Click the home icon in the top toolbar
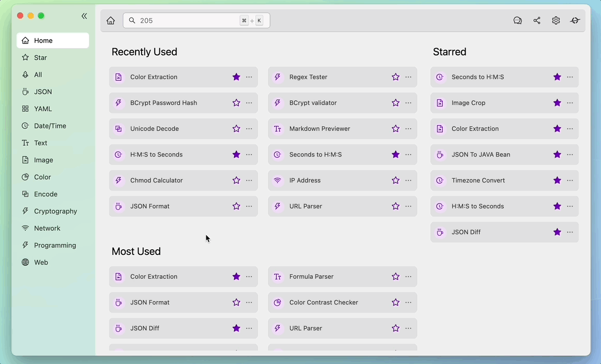The image size is (601, 364). pyautogui.click(x=111, y=21)
